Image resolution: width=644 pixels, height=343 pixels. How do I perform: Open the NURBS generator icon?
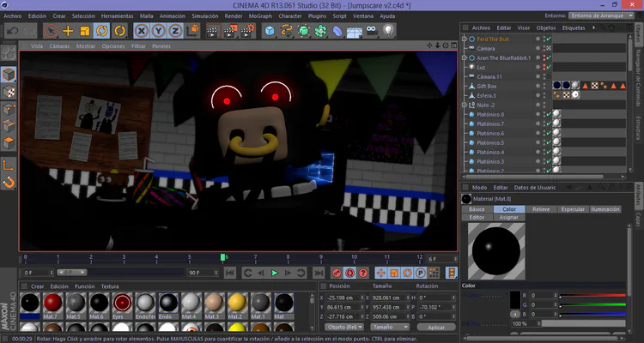click(x=303, y=31)
